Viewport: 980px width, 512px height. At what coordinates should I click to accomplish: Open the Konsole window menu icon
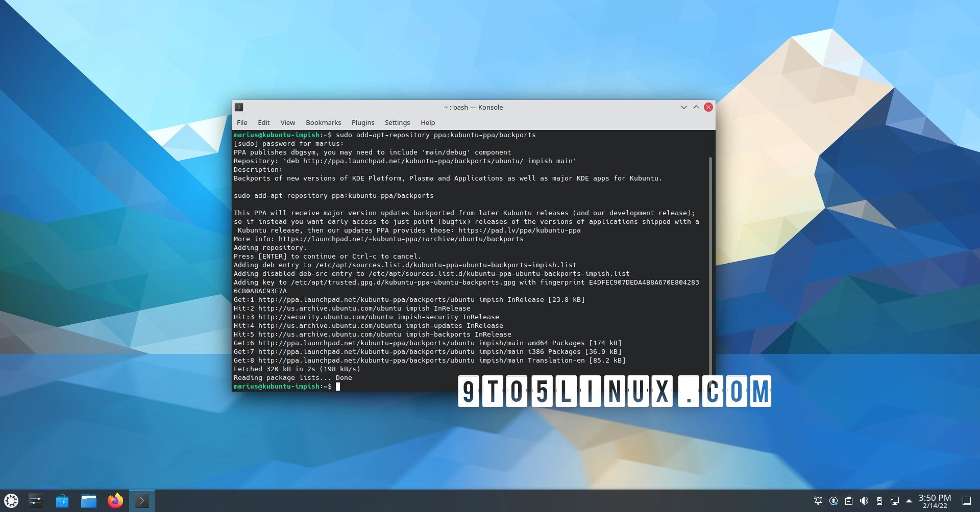[x=239, y=107]
